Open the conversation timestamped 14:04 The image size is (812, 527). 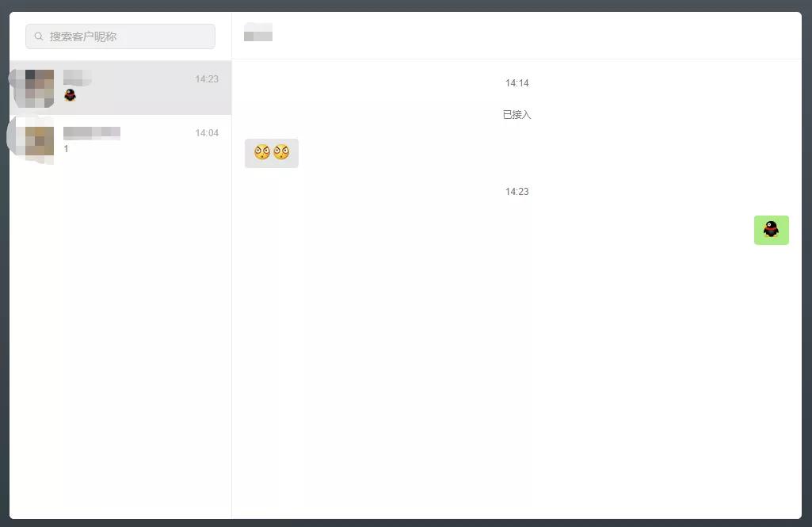click(x=120, y=141)
